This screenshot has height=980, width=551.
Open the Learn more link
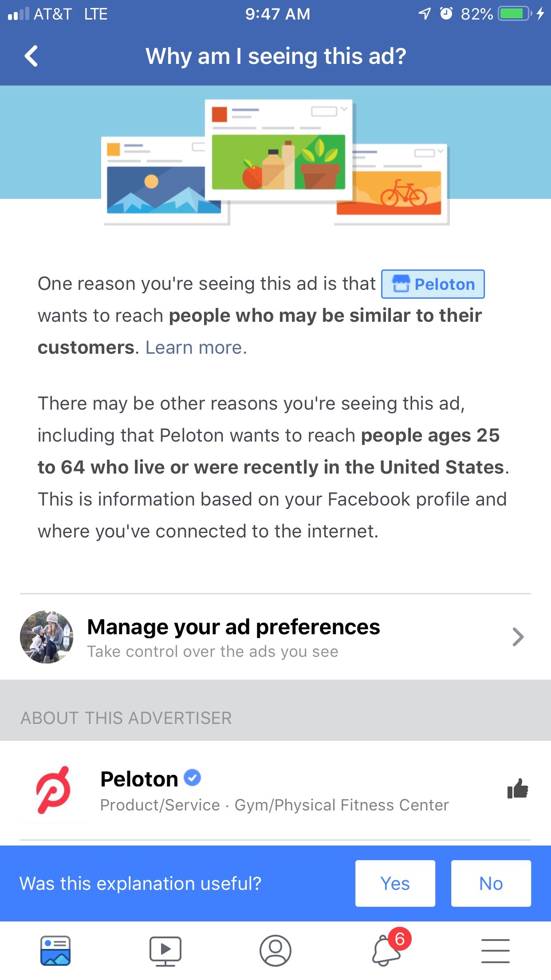tap(196, 348)
